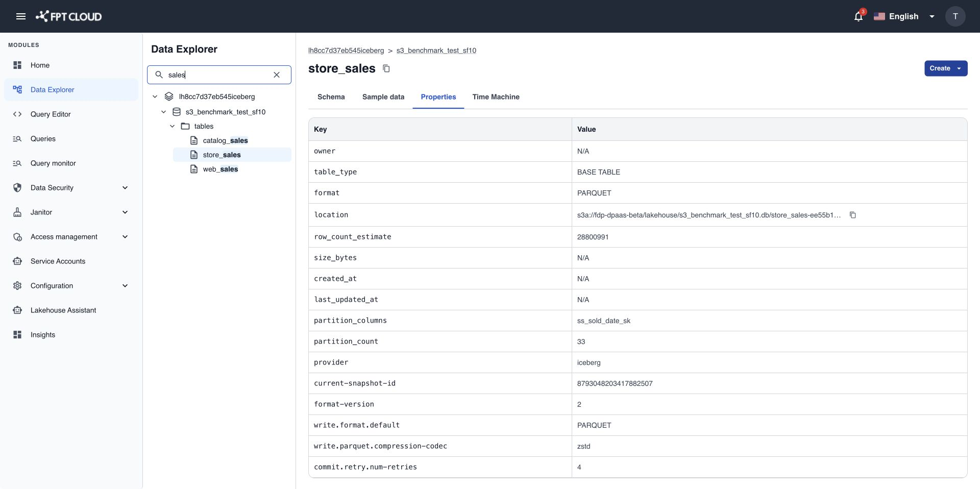The width and height of the screenshot is (980, 489).
Task: Follow the s3_benchmark_test_sf10 breadcrumb link
Action: point(436,51)
